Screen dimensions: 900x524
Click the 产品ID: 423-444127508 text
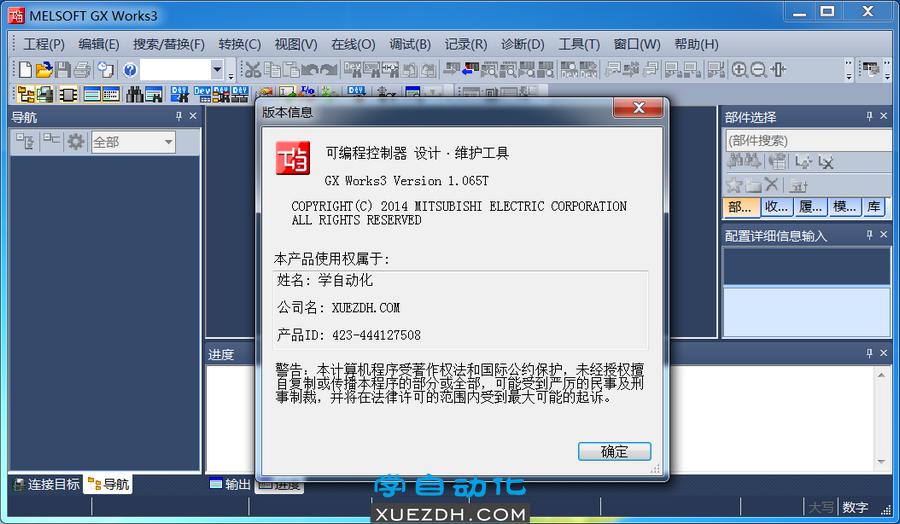pyautogui.click(x=348, y=335)
